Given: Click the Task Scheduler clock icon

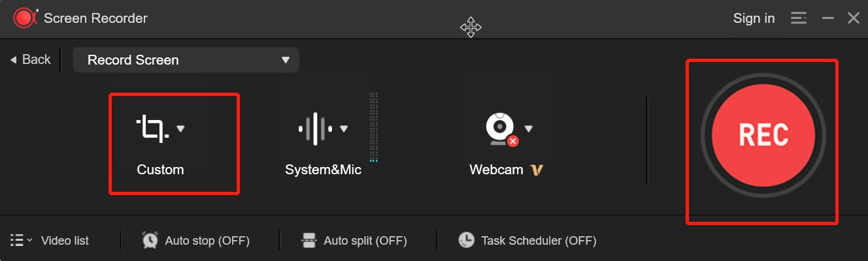Looking at the screenshot, I should point(466,240).
